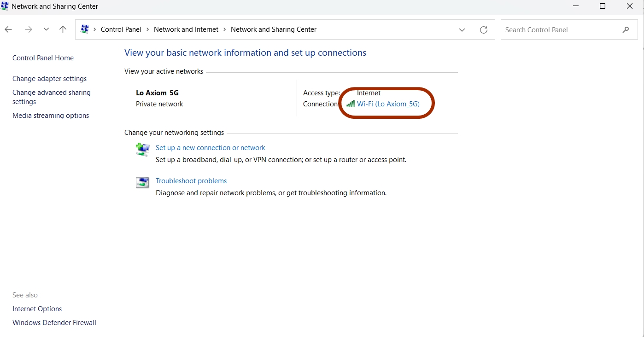Open Network and Internet from the breadcrumb
The height and width of the screenshot is (337, 644).
click(186, 29)
